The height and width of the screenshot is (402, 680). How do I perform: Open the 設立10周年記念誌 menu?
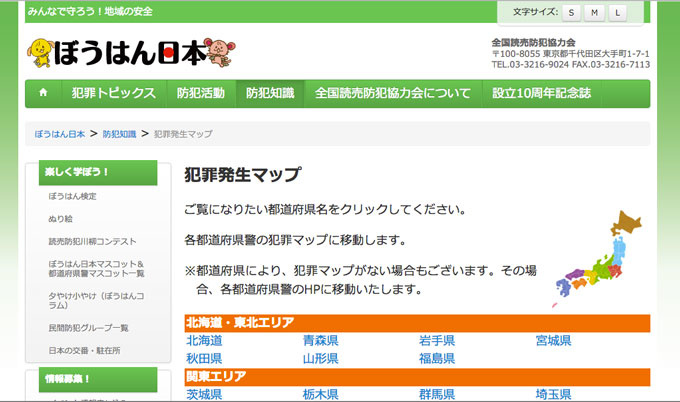coord(542,93)
